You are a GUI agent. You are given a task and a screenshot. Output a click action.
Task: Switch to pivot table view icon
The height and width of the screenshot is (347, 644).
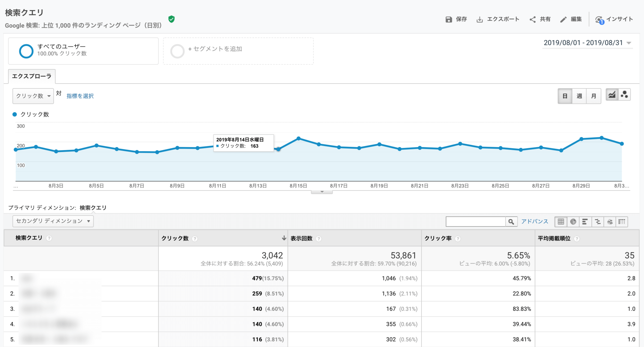tap(622, 222)
